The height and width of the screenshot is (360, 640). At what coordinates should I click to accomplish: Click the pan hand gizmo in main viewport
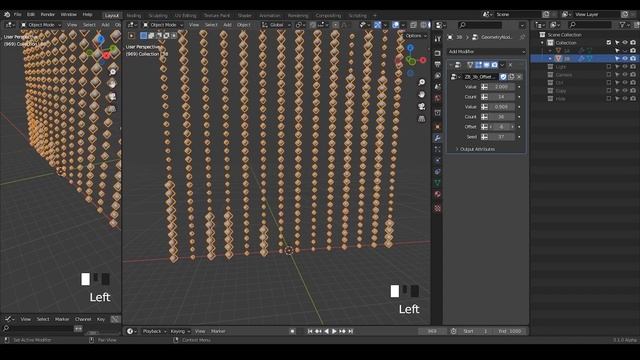[422, 94]
